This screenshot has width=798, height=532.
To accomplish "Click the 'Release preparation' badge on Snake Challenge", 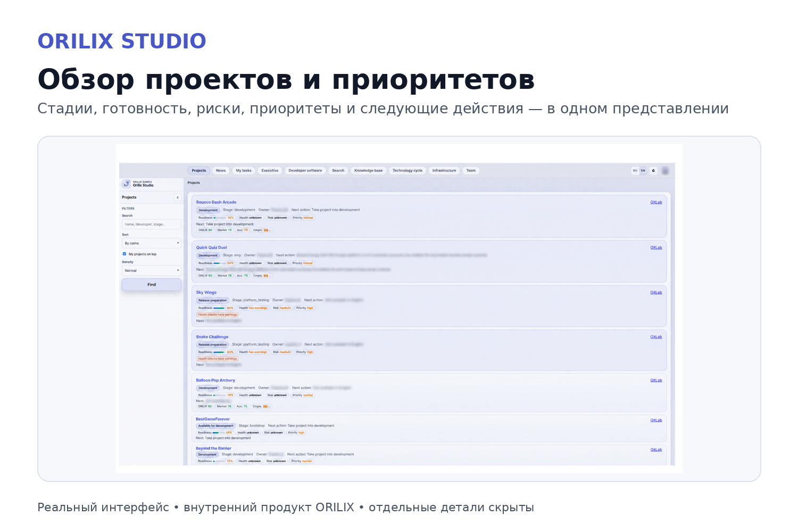I will pyautogui.click(x=212, y=345).
